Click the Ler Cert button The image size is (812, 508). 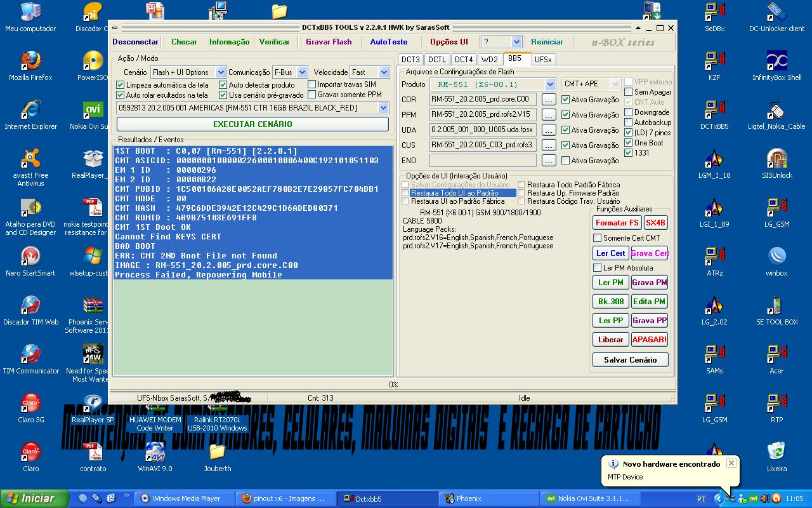tap(610, 253)
